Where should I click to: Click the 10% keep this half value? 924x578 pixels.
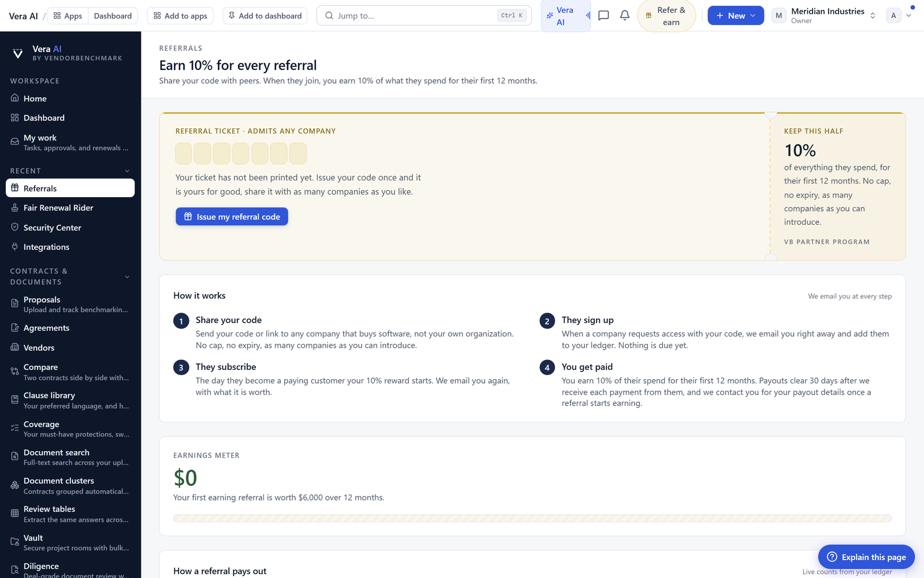pos(800,150)
